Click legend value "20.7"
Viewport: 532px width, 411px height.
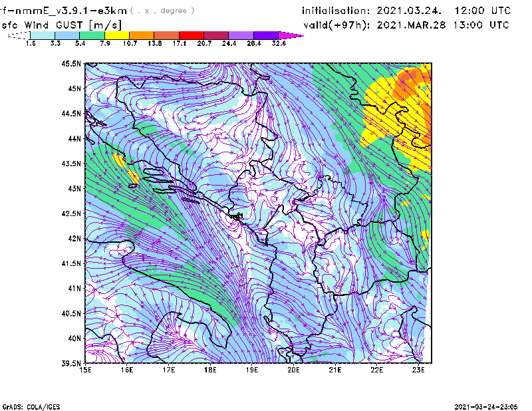pyautogui.click(x=204, y=43)
